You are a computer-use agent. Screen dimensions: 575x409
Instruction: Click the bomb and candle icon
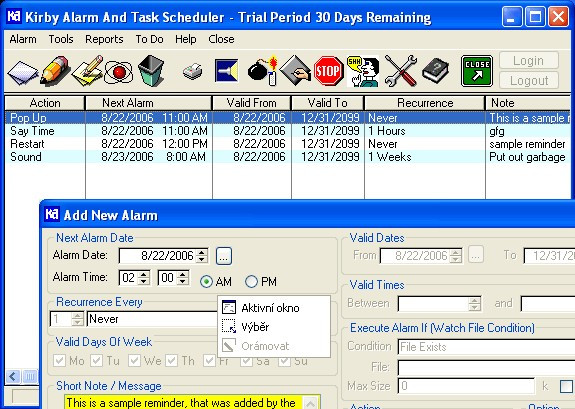[x=262, y=70]
